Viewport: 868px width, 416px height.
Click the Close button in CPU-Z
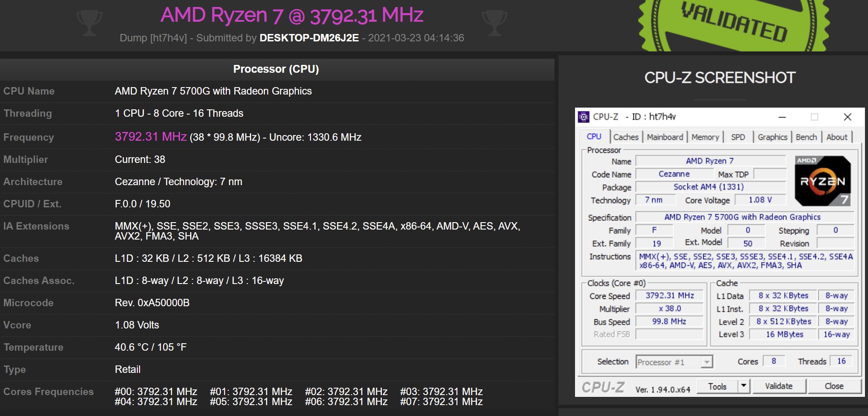834,386
